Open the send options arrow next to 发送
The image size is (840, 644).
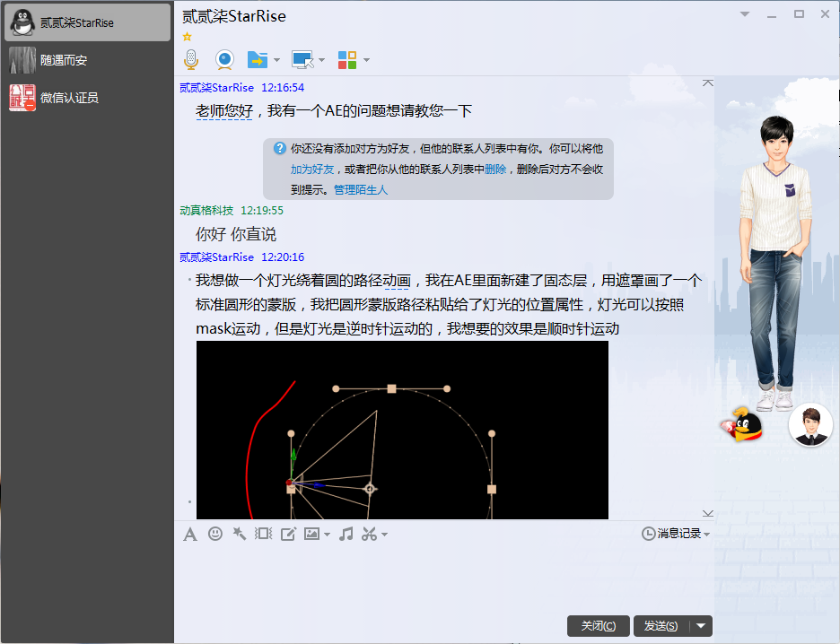click(x=701, y=626)
